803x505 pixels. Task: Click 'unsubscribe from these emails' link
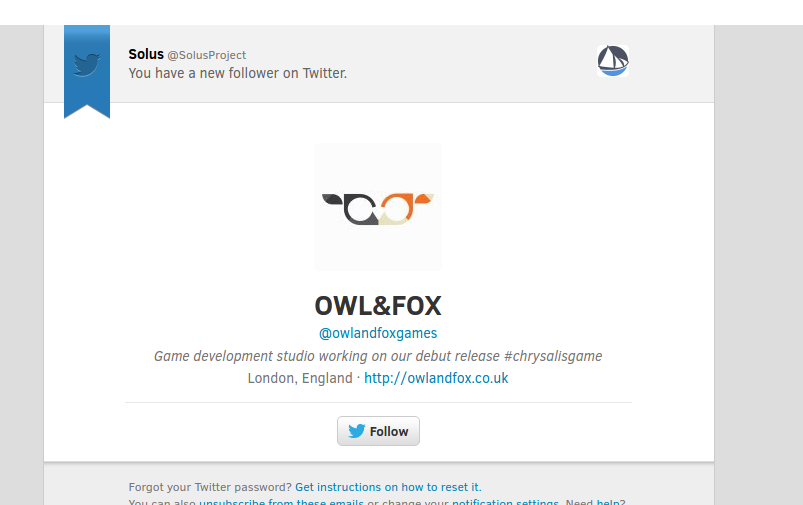(x=281, y=502)
